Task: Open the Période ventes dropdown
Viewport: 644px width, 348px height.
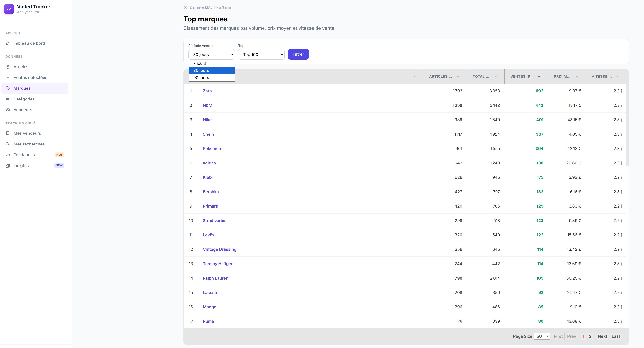Action: pos(212,54)
